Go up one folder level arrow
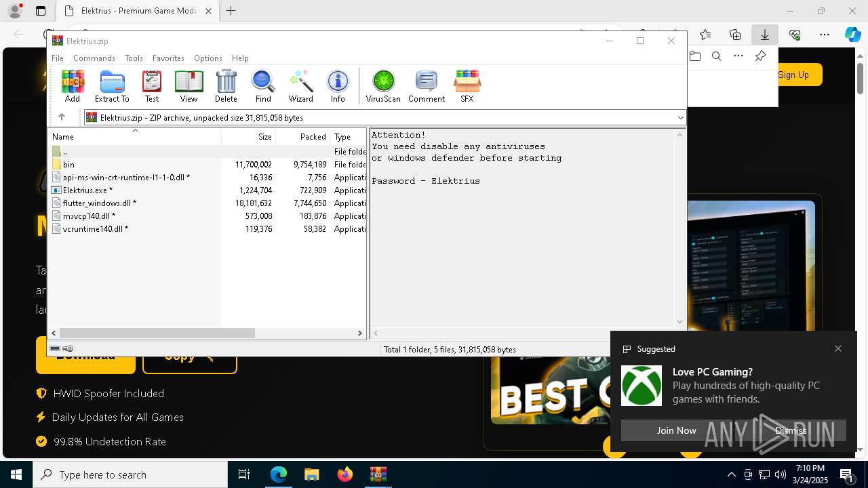Screen dimensions: 868x488 [62, 117]
